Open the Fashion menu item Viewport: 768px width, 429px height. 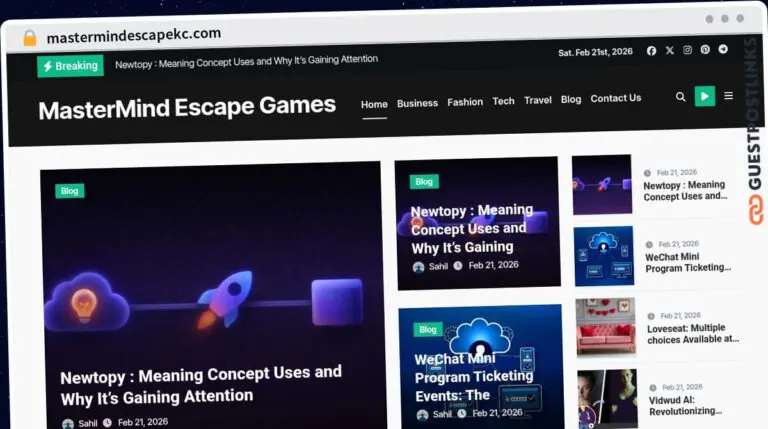coord(465,102)
